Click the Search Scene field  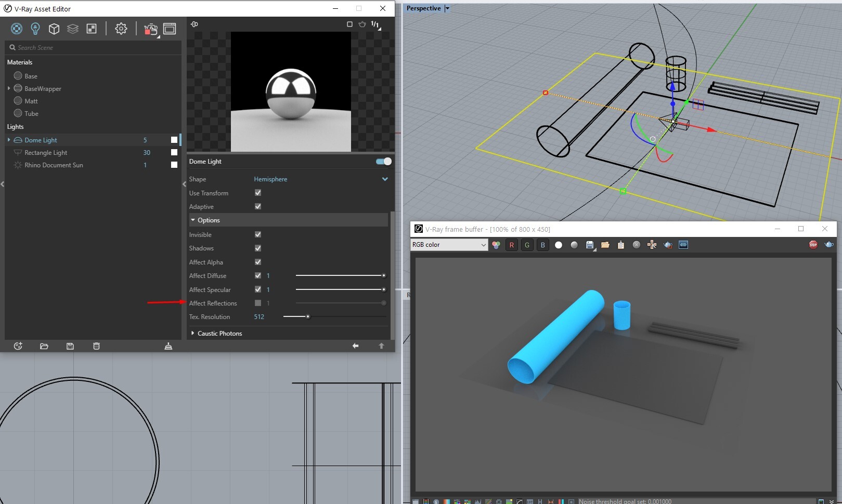coord(94,47)
